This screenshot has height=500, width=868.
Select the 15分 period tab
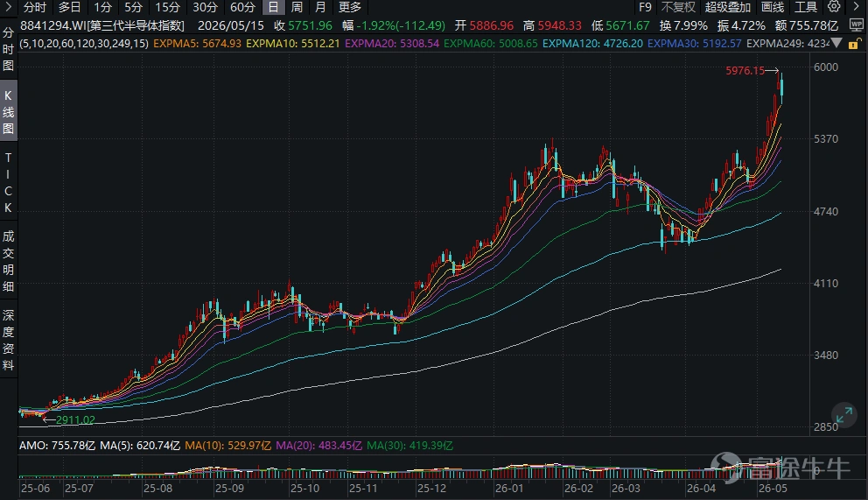(x=167, y=7)
